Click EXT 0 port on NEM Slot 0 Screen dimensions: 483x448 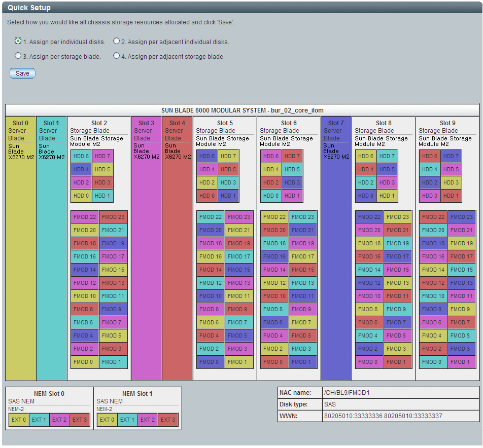tap(19, 420)
